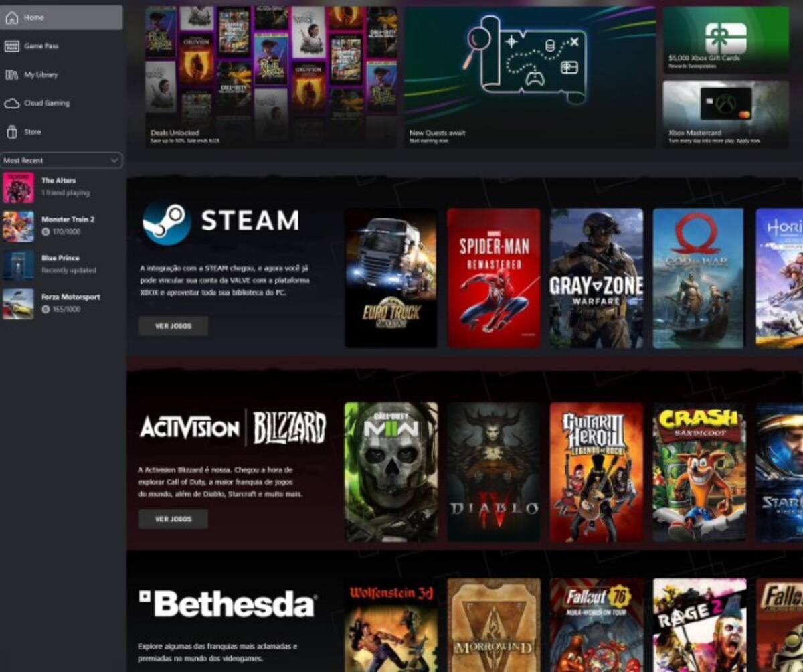The image size is (803, 672).
Task: Expand the Most Recent dropdown
Action: point(62,161)
